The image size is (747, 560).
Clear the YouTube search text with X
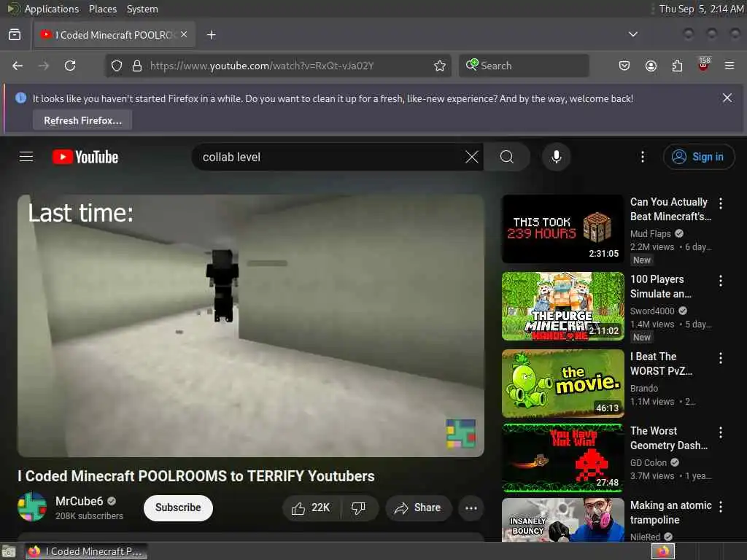(472, 157)
